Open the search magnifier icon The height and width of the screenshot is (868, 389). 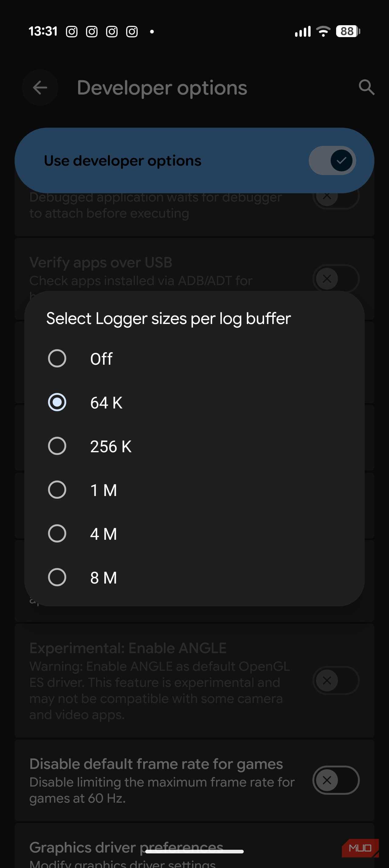366,88
